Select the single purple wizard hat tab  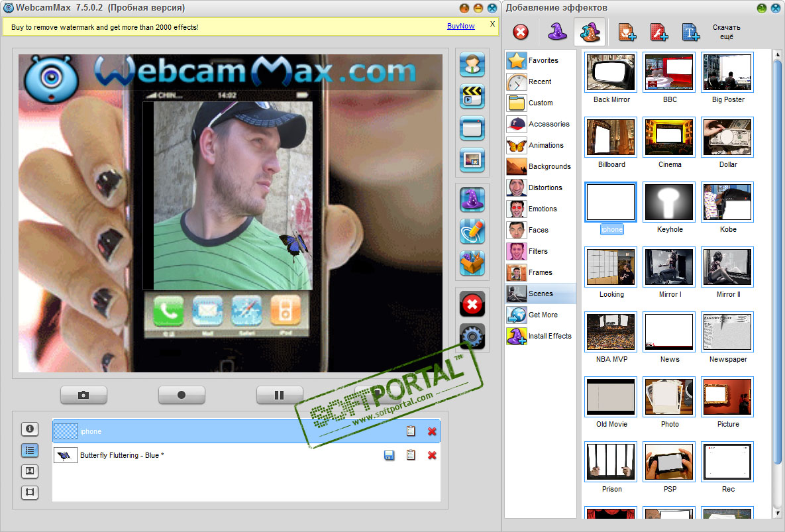coord(557,32)
